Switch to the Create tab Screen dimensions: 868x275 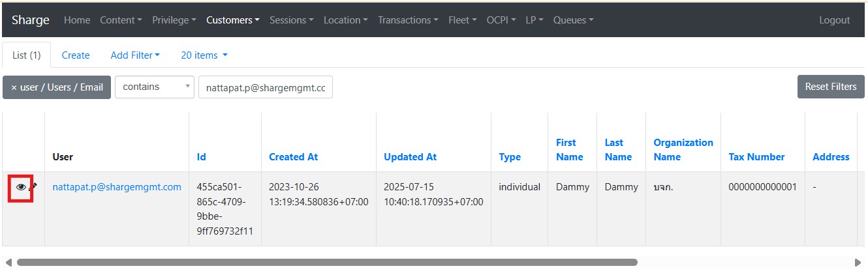pyautogui.click(x=76, y=55)
